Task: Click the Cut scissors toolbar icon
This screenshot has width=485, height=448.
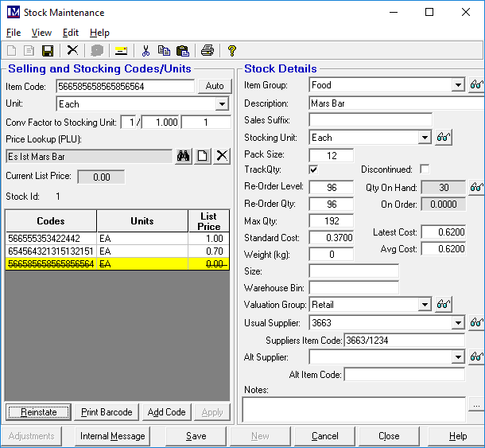Action: 145,51
